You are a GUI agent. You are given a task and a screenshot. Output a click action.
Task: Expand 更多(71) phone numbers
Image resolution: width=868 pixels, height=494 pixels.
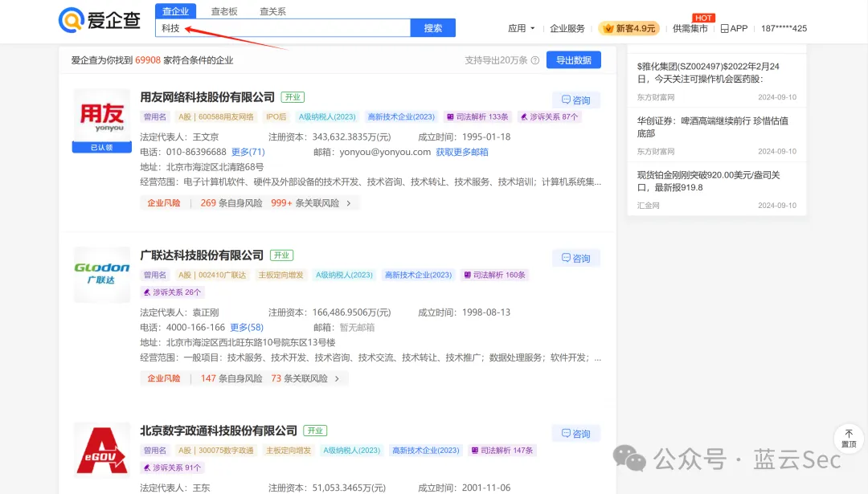(248, 152)
